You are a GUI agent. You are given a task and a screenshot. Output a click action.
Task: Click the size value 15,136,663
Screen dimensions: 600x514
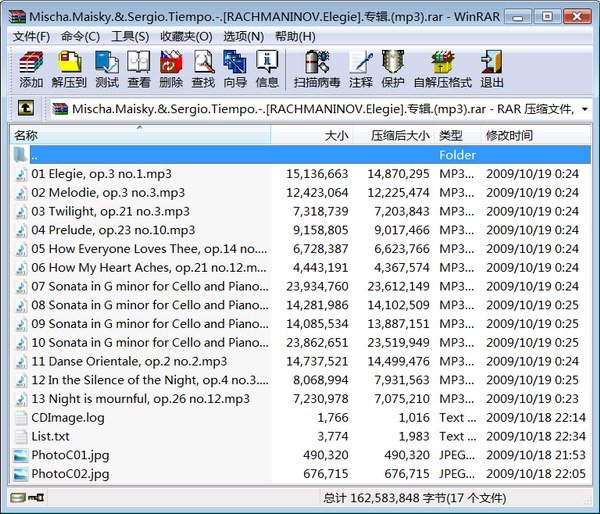pyautogui.click(x=317, y=174)
